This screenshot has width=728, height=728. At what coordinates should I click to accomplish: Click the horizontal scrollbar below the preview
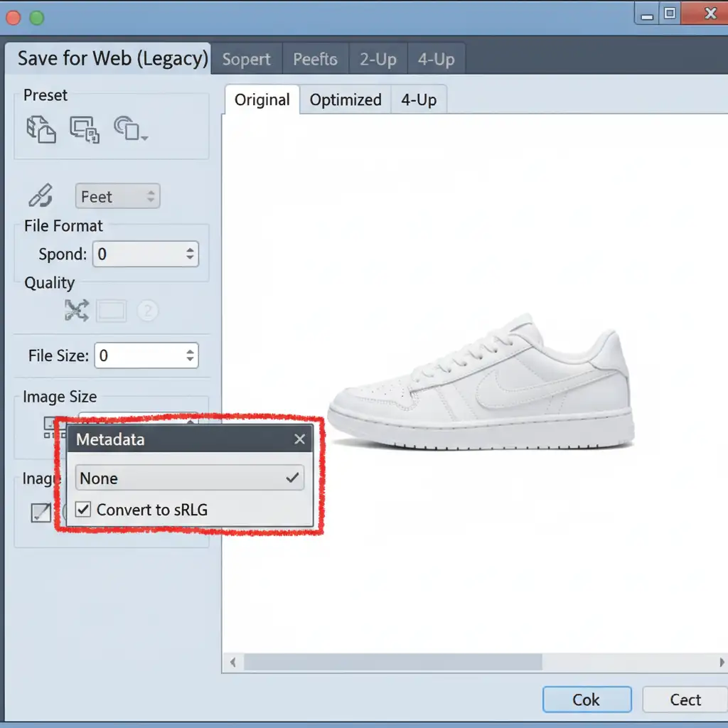pos(393,663)
